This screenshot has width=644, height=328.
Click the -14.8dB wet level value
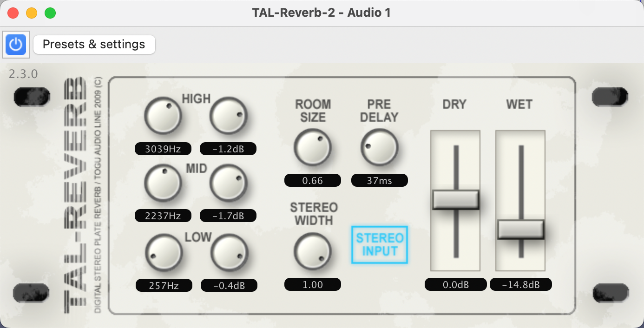pyautogui.click(x=521, y=284)
